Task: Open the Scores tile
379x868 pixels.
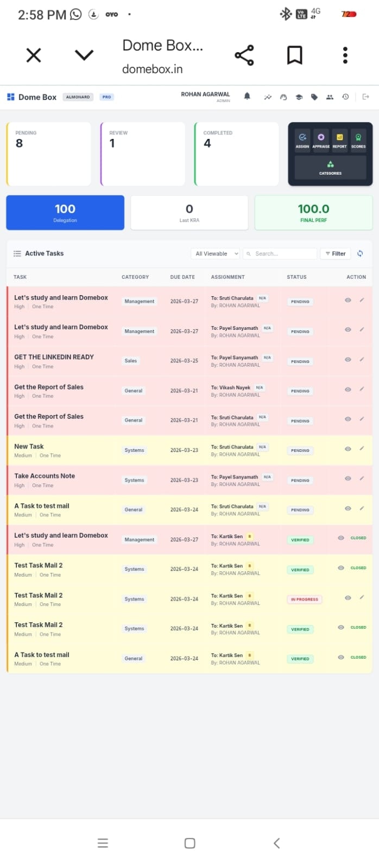Action: (x=358, y=141)
